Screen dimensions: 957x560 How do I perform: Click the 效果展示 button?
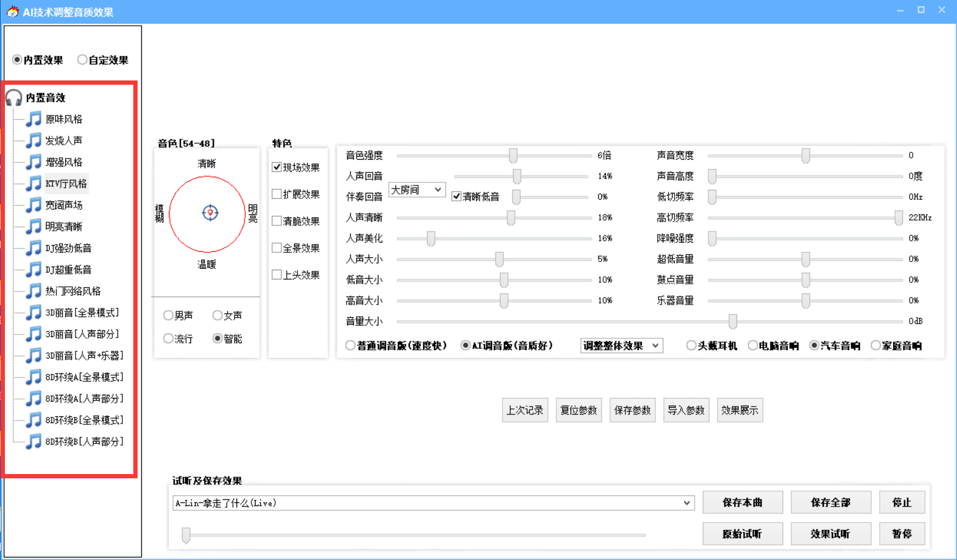(740, 410)
